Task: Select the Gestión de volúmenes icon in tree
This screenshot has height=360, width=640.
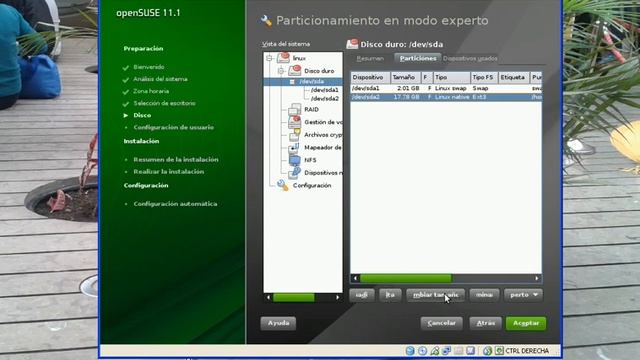Action: (294, 122)
